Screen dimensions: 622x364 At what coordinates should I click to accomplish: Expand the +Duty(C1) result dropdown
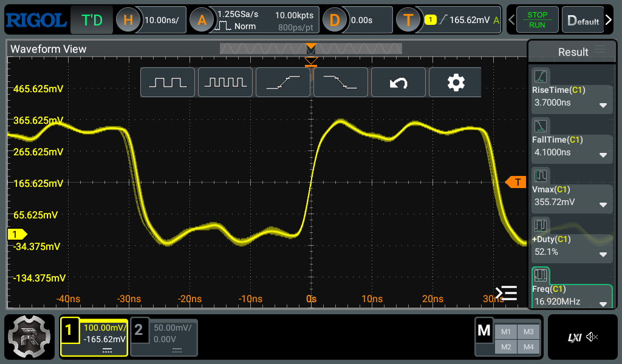click(x=603, y=254)
